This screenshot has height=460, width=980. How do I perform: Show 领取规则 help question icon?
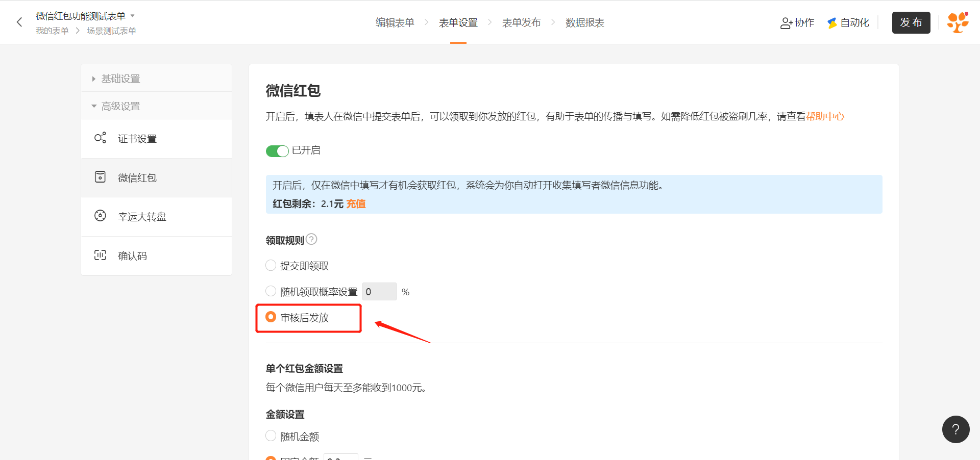[311, 239]
